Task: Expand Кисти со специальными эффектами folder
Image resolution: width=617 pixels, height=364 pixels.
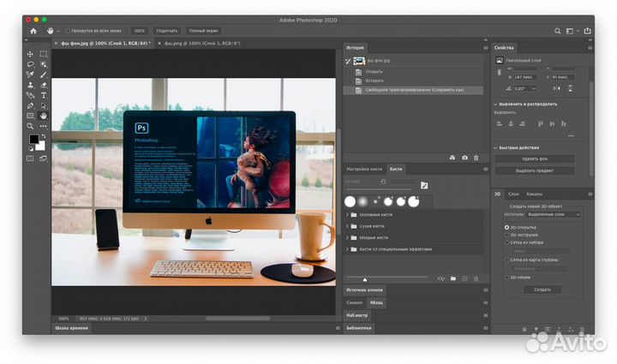Action: coord(347,249)
